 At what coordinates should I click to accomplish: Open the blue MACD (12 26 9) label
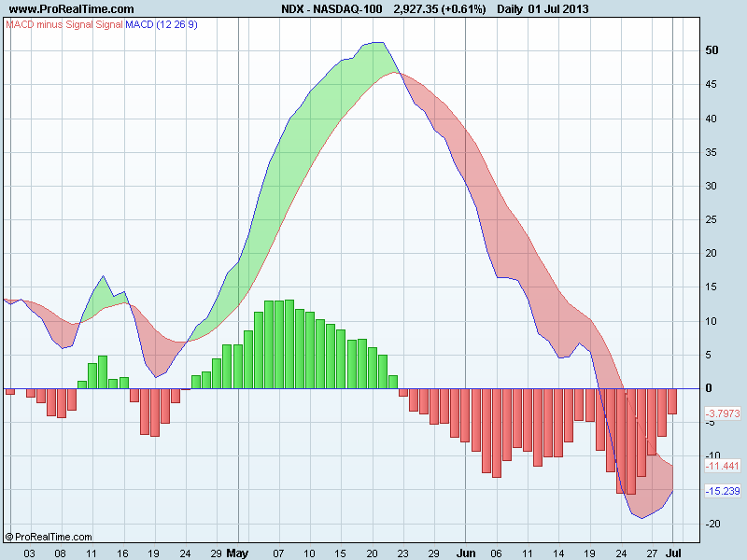161,24
